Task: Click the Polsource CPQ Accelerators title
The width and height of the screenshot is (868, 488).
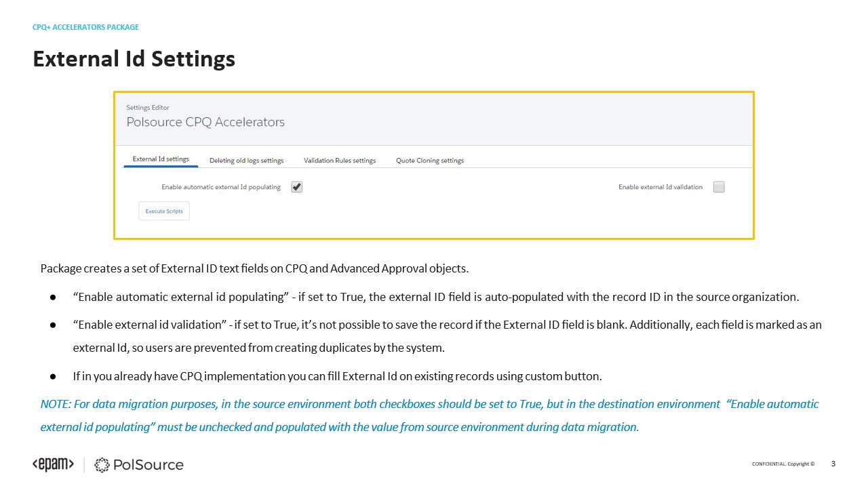Action: click(x=205, y=122)
